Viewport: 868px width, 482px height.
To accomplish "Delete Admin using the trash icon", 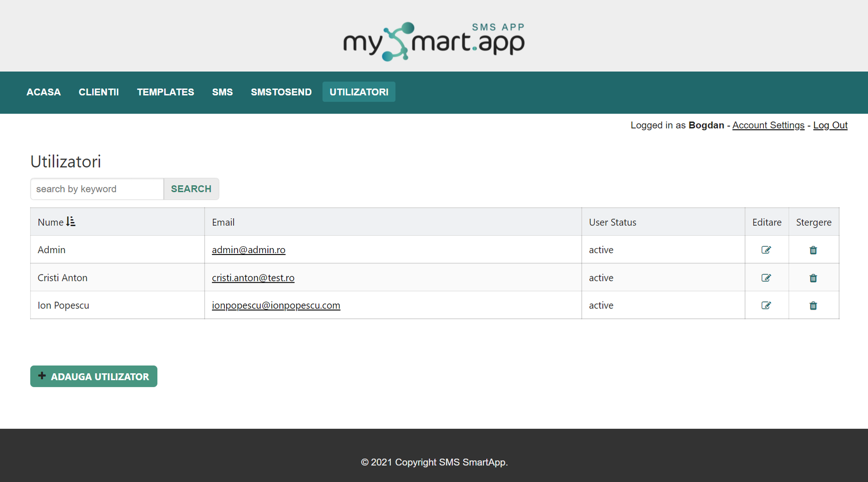I will (814, 250).
